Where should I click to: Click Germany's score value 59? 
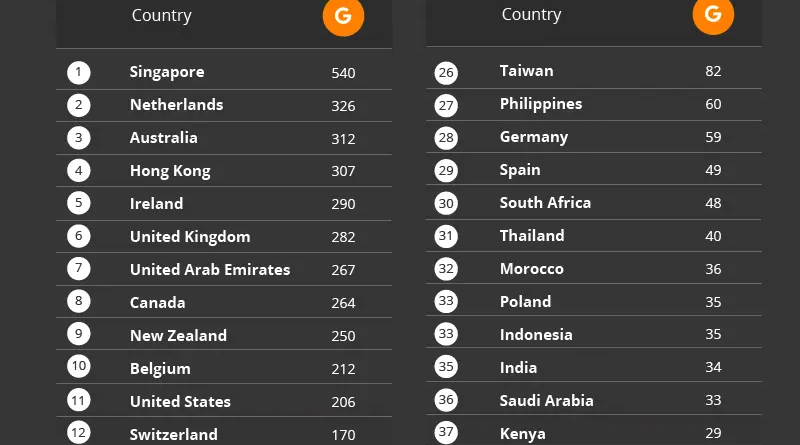pos(712,137)
